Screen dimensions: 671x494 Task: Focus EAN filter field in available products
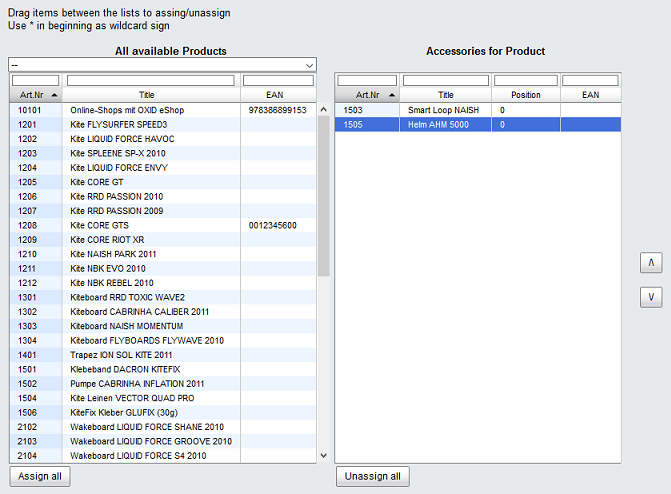[279, 80]
